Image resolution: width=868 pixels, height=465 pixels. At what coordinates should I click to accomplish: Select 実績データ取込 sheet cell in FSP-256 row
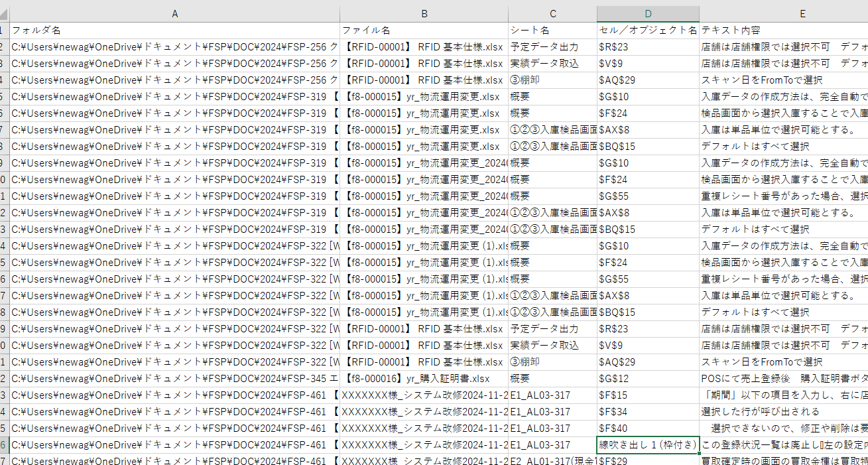tap(553, 64)
